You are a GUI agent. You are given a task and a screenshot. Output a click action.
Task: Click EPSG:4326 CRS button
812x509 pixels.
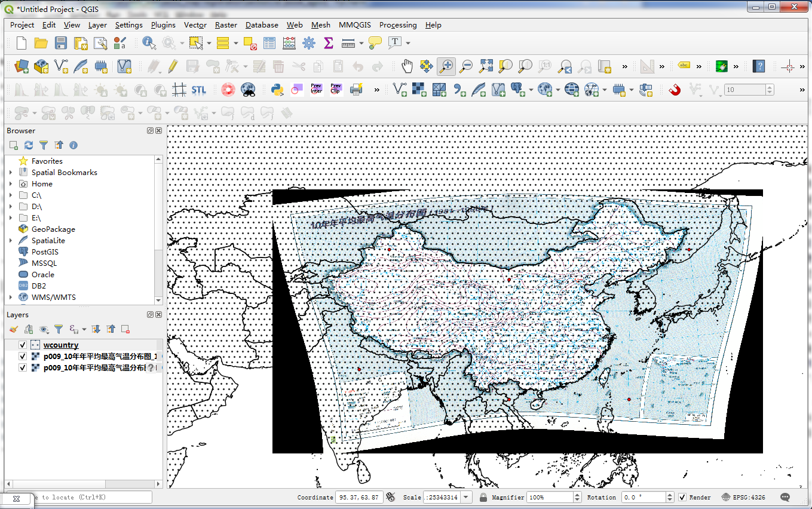click(743, 497)
